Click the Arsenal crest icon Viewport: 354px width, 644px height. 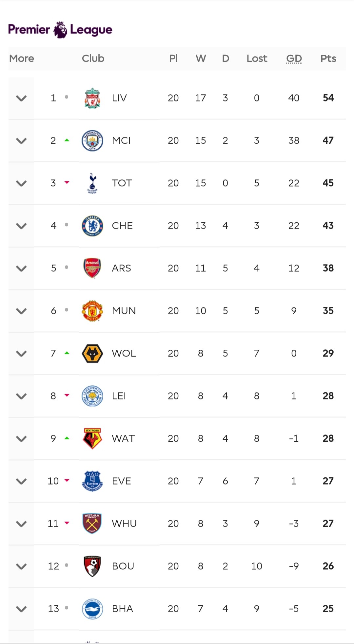(x=92, y=268)
